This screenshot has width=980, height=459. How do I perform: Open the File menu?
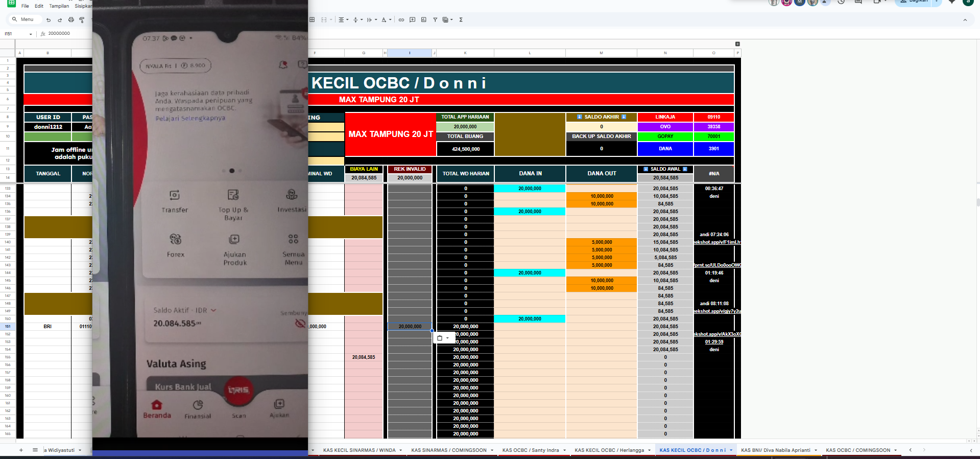click(x=25, y=6)
